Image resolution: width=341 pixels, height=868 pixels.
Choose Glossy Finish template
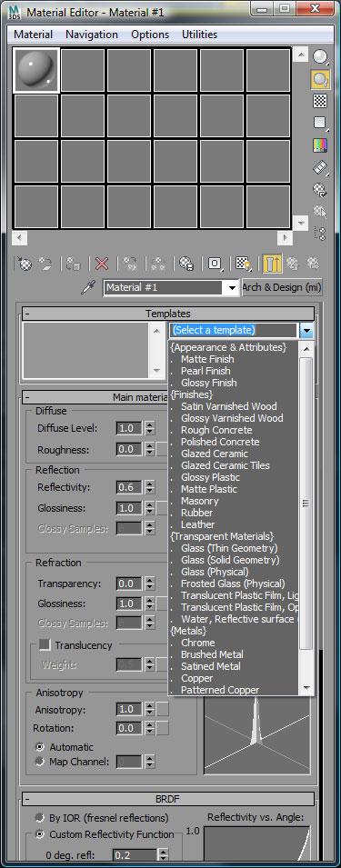tap(209, 383)
